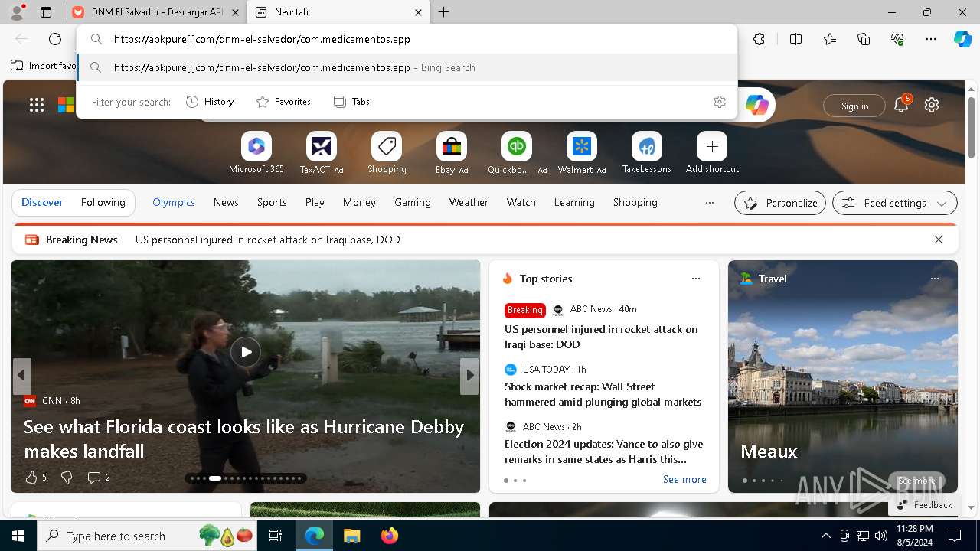Open Collections icon in toolbar
The image size is (980, 551).
(864, 39)
